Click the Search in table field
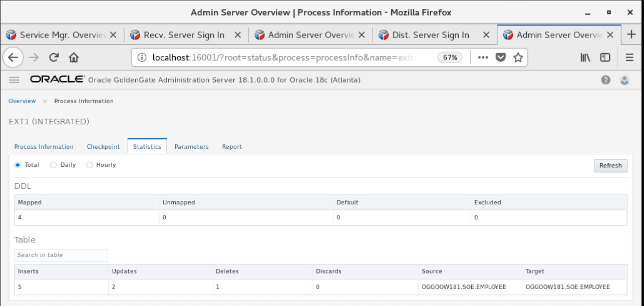The width and height of the screenshot is (644, 306). tap(61, 255)
